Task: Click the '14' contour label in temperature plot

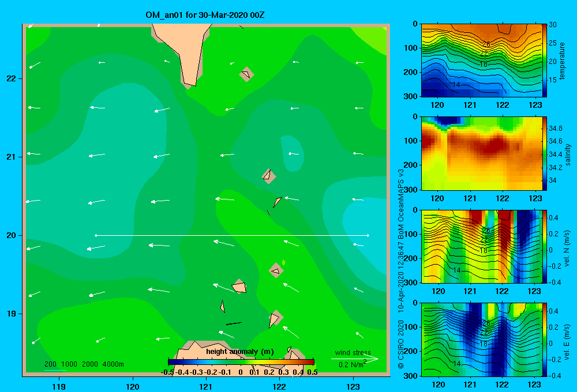Action: (x=456, y=85)
